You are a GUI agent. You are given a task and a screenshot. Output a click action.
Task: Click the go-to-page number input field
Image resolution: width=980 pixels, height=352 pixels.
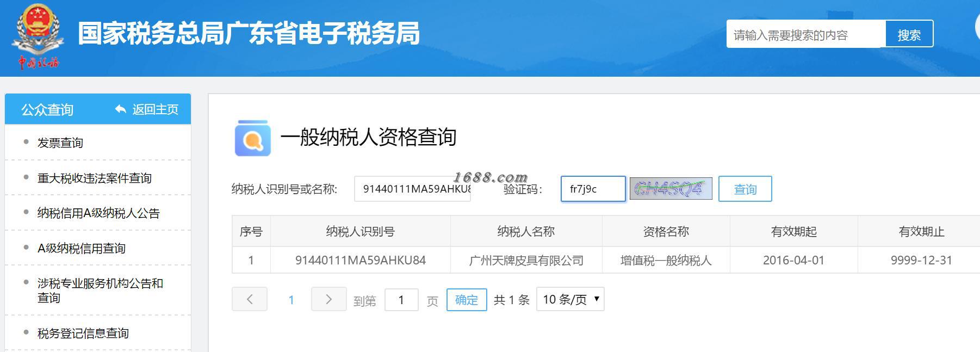pos(401,300)
